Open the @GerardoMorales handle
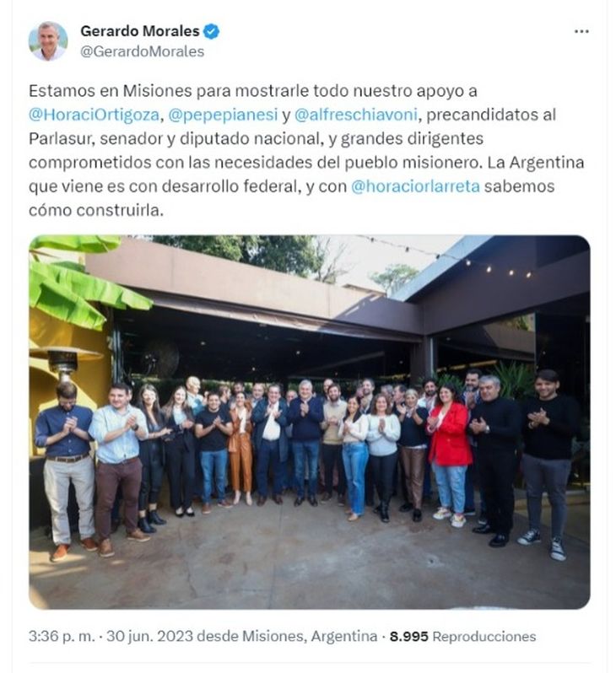 tap(143, 51)
